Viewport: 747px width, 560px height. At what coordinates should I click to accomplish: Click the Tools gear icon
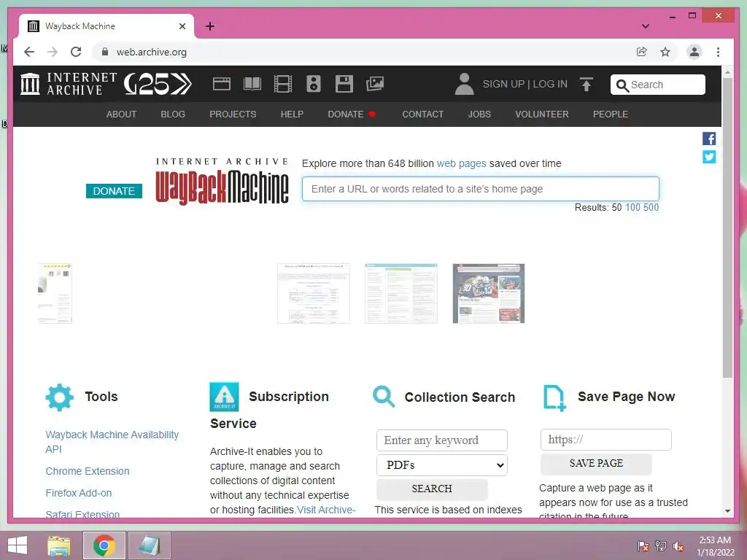[x=60, y=397]
